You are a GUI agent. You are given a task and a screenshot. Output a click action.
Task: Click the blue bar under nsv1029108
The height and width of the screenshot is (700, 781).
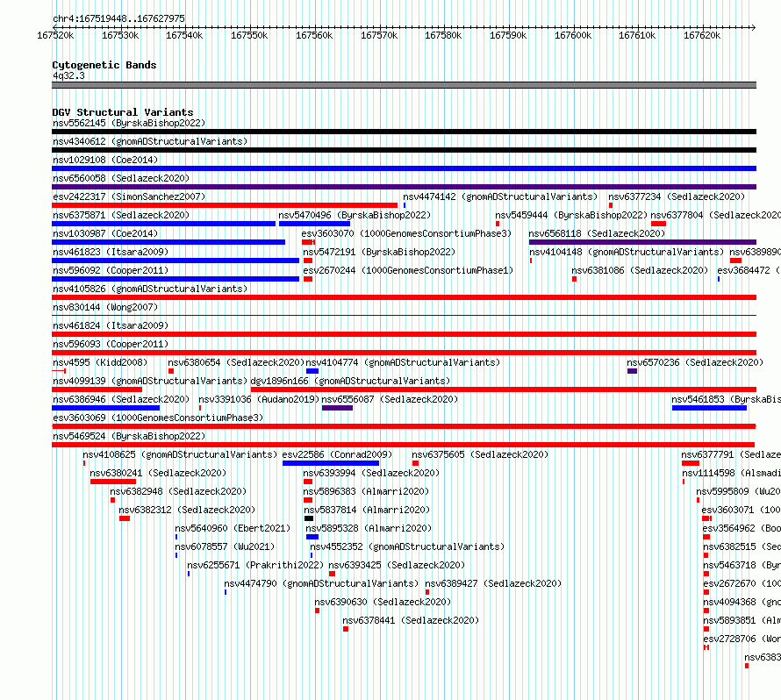(404, 168)
